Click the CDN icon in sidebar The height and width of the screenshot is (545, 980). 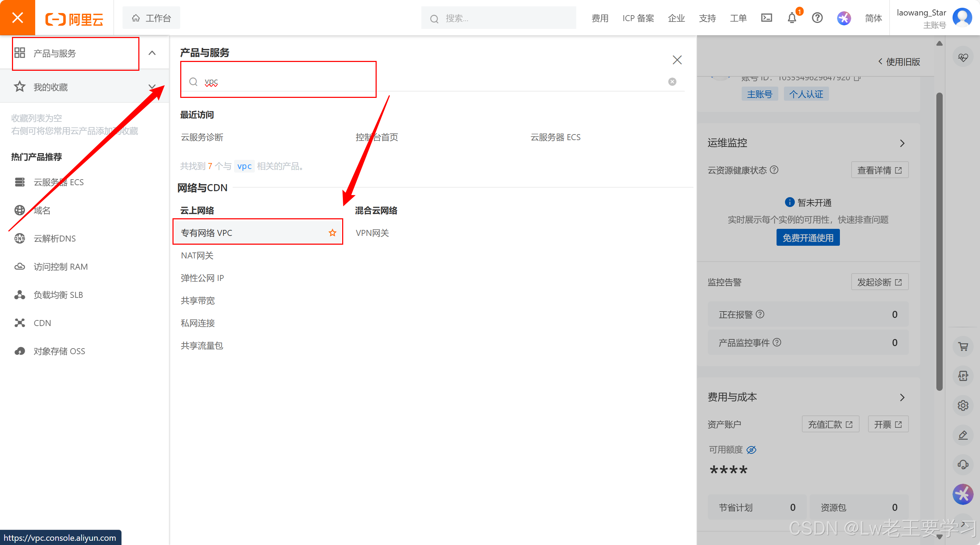tap(19, 323)
